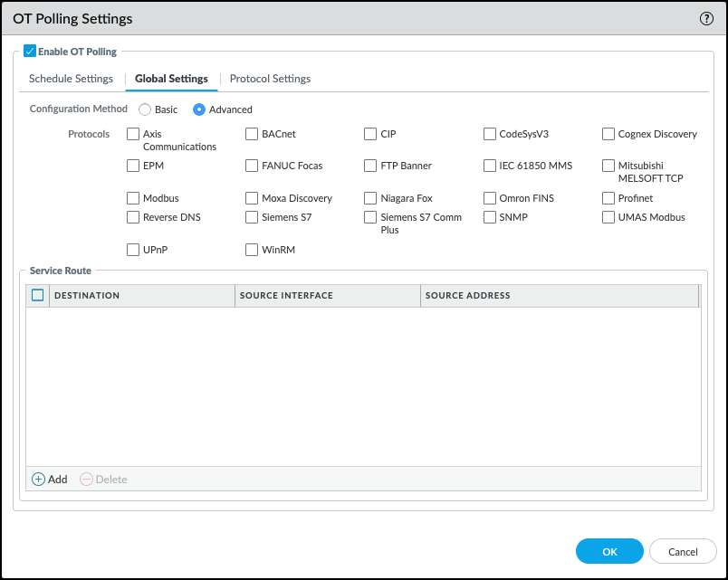The image size is (728, 580).
Task: Enable the FTP Banner protocol
Action: (x=370, y=166)
